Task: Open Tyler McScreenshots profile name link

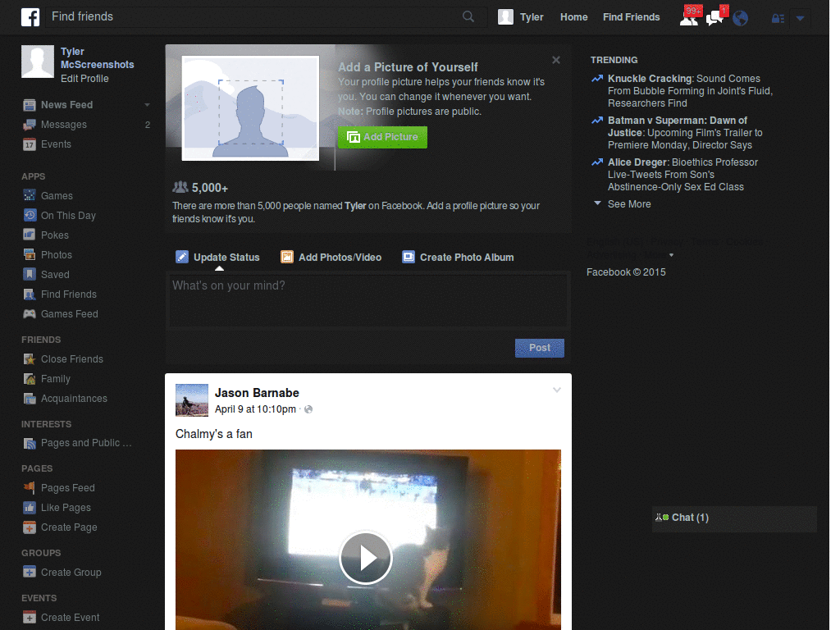Action: [x=97, y=58]
